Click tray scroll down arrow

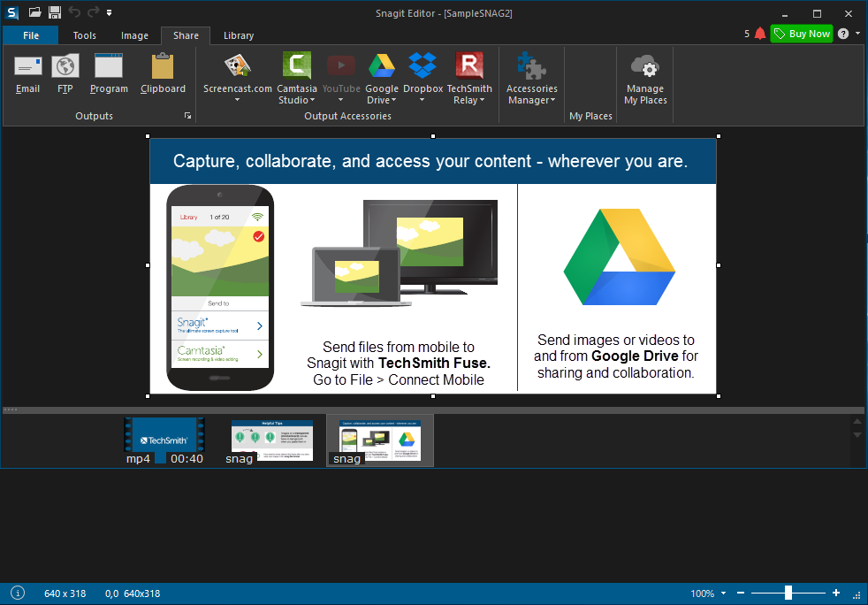tap(857, 435)
